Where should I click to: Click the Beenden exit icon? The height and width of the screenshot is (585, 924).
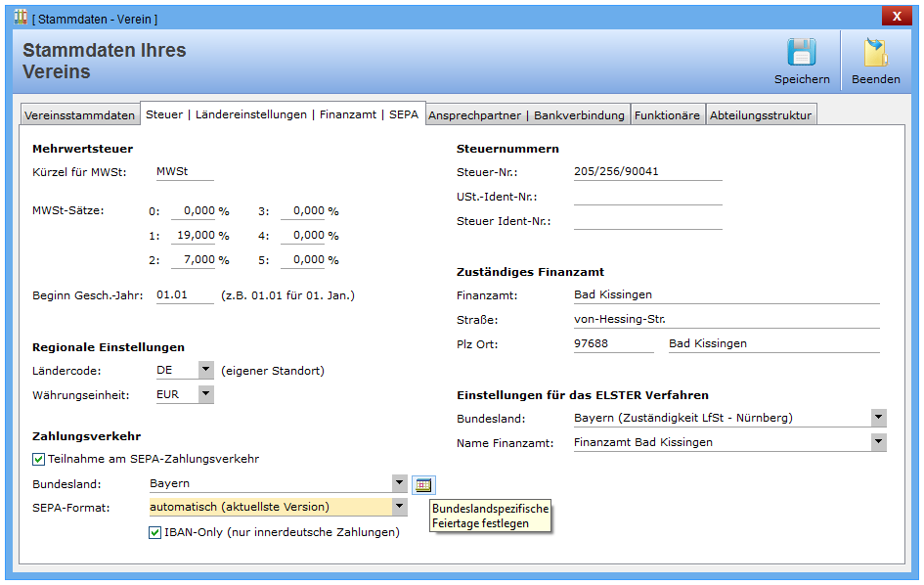click(875, 54)
